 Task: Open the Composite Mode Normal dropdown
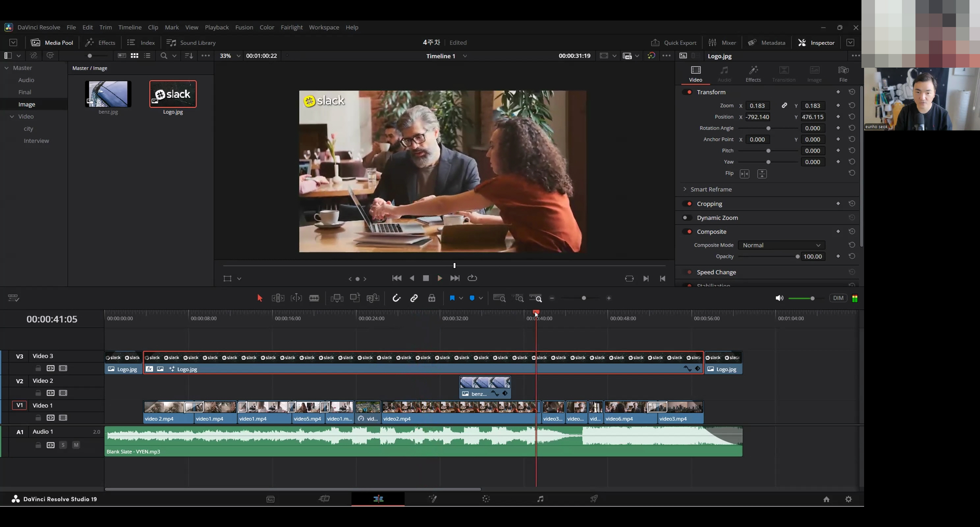coord(781,245)
